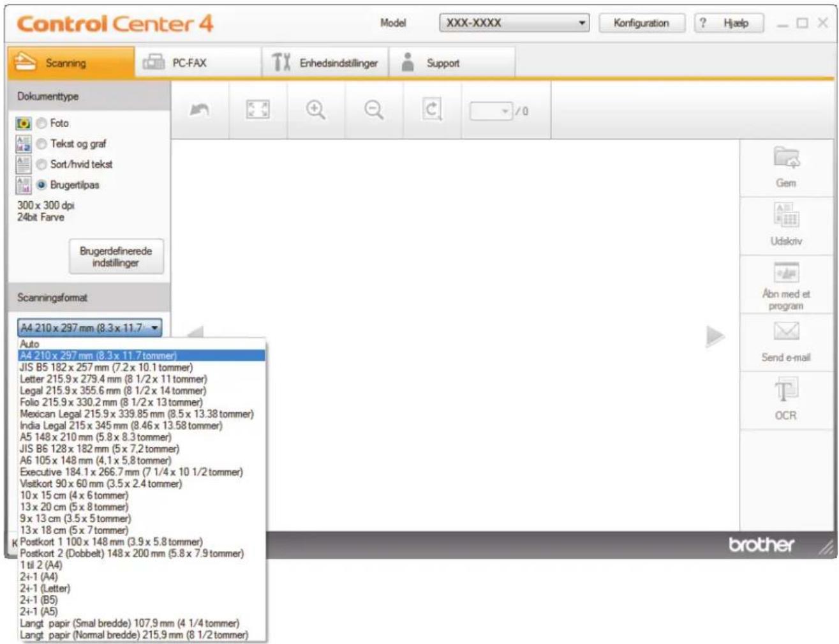Select 10 x 15 cm format
The width and height of the screenshot is (839, 644).
point(142,495)
